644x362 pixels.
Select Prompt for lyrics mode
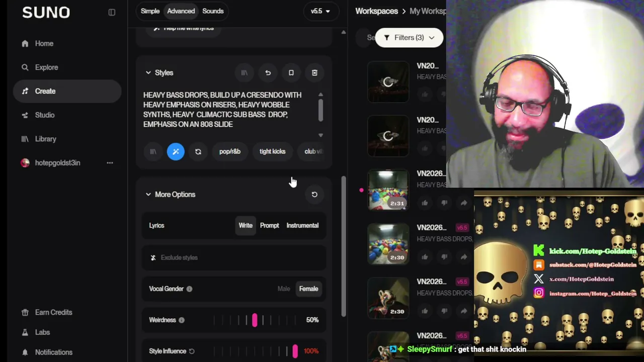pos(269,226)
